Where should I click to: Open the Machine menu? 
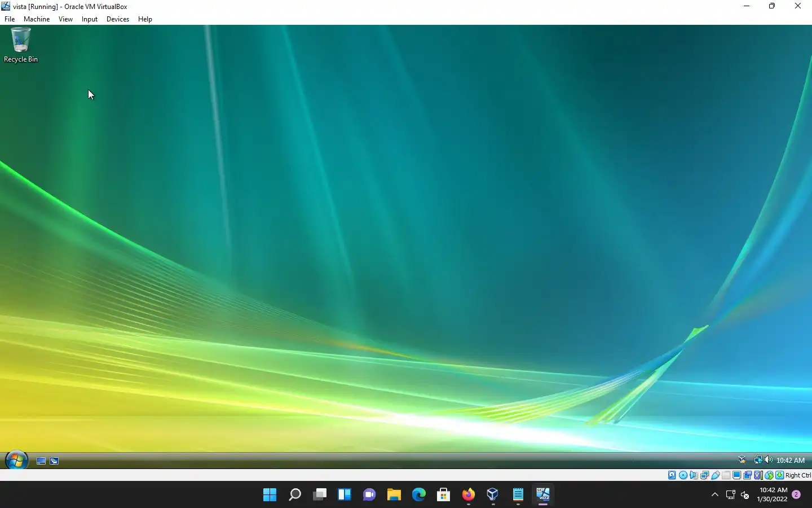[37, 19]
